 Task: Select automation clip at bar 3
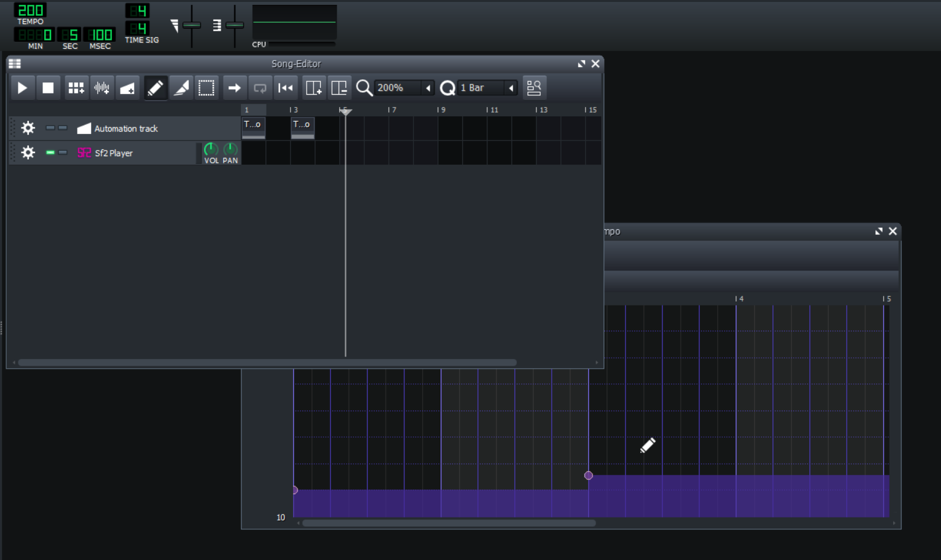coord(302,128)
